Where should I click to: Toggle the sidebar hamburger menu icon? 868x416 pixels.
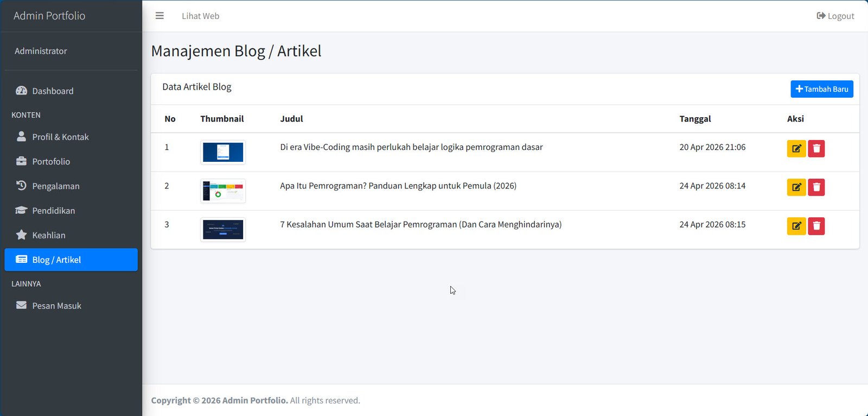click(159, 16)
